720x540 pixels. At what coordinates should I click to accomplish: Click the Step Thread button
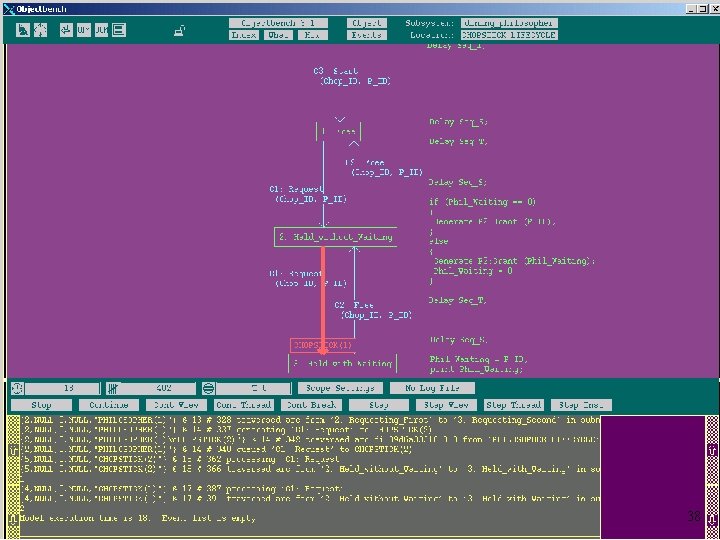(x=514, y=405)
